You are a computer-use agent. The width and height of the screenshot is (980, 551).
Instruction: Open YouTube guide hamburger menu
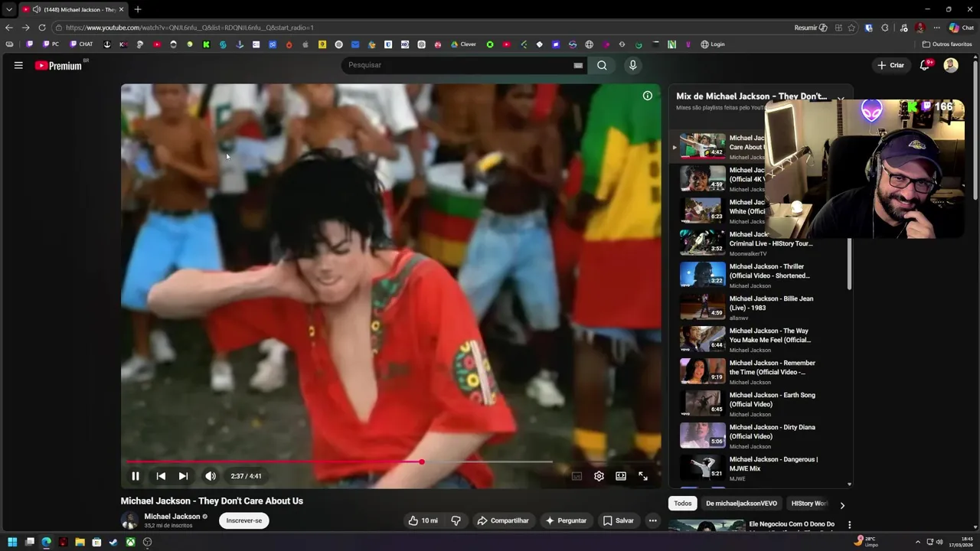tap(18, 65)
